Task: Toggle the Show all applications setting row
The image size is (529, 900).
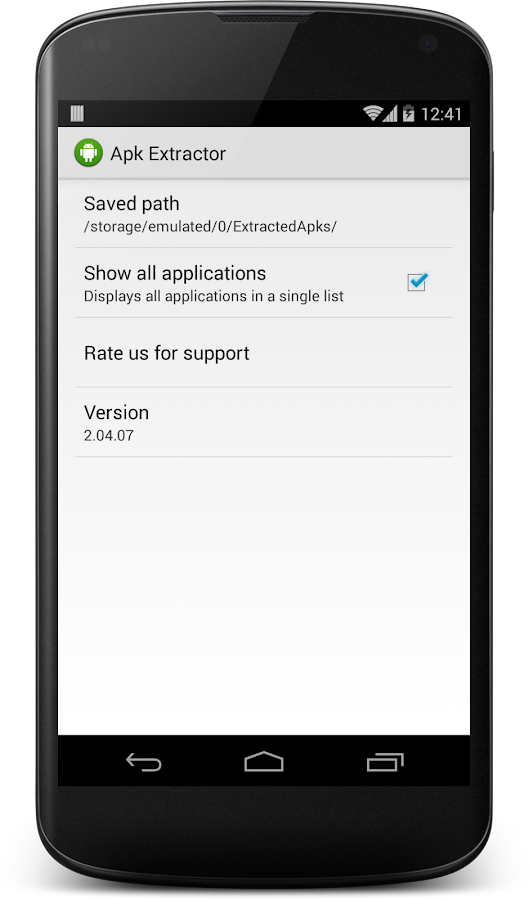Action: pyautogui.click(x=264, y=283)
